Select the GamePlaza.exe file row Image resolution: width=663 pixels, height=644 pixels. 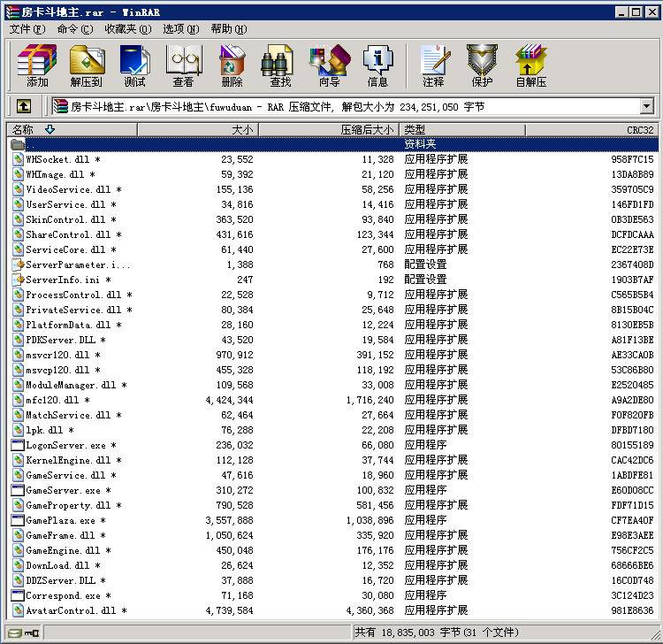tap(65, 520)
